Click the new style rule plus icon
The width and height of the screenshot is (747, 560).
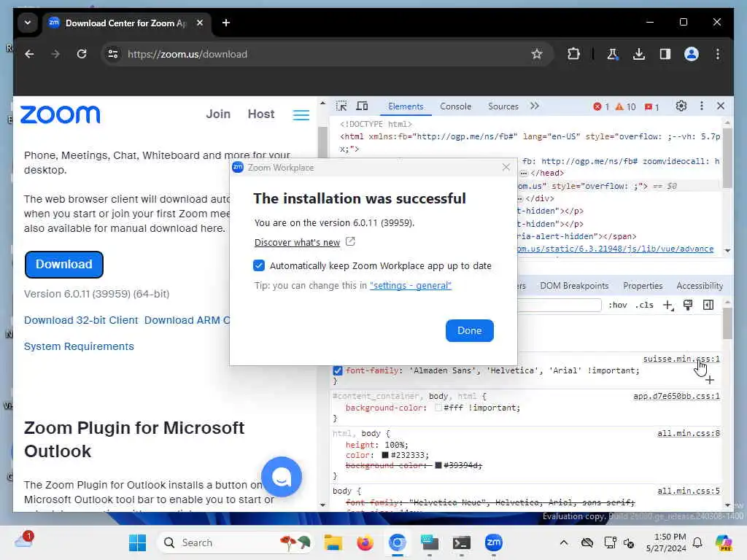pos(668,306)
